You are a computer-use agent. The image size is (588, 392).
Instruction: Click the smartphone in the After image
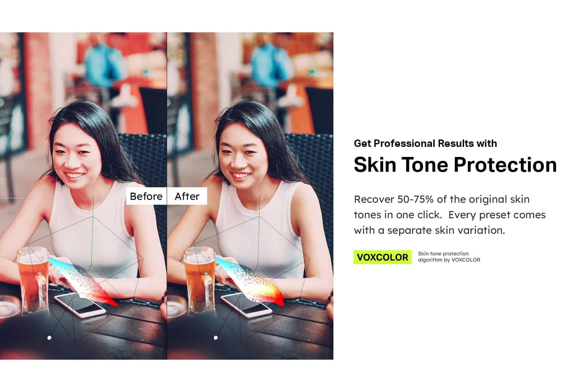click(247, 305)
